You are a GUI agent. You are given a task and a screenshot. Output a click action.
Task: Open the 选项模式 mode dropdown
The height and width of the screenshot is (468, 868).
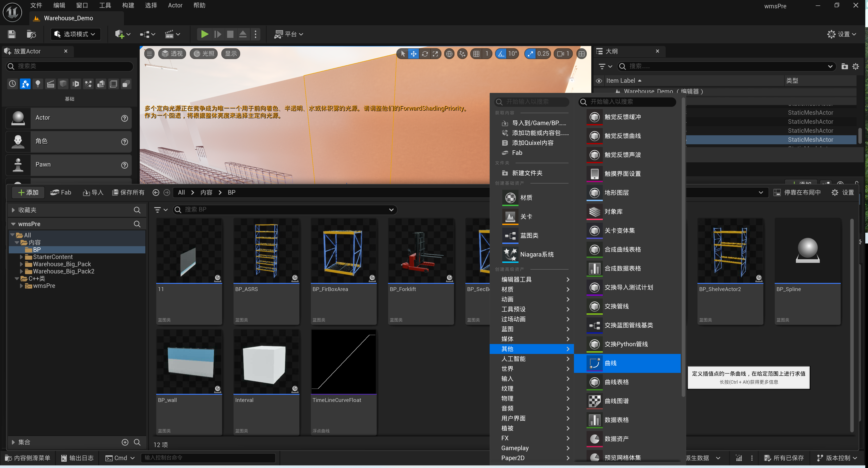point(75,34)
